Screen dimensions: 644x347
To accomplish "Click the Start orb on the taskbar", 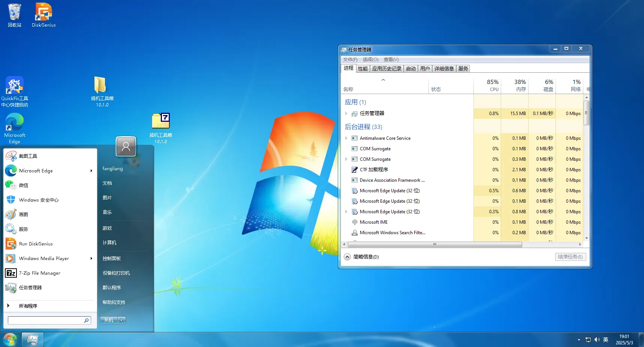I will pyautogui.click(x=10, y=340).
